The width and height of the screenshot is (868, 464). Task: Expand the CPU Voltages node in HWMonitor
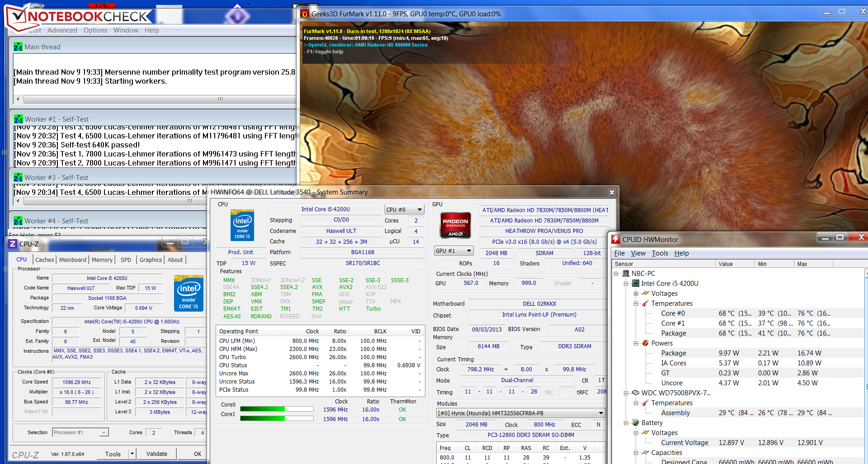tap(636, 294)
